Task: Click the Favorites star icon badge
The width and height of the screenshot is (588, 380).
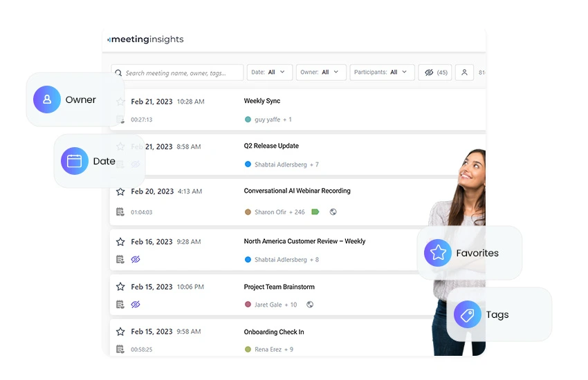Action: click(438, 253)
